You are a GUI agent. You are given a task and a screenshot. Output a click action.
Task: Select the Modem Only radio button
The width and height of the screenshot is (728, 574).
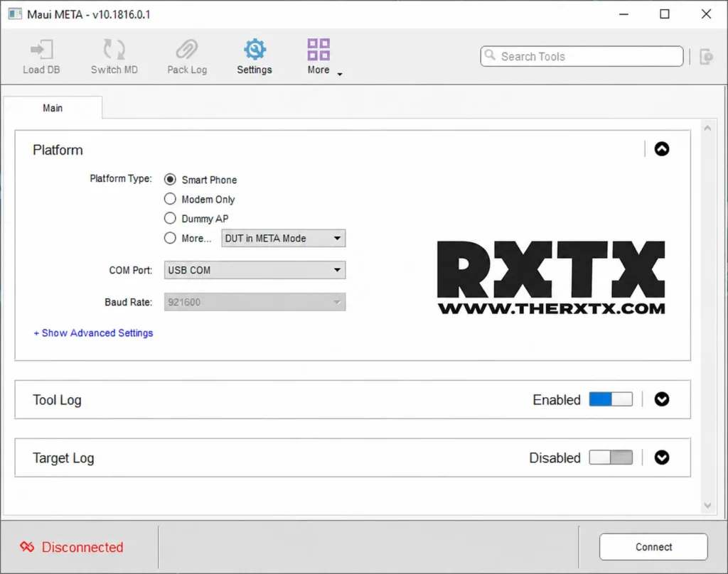(x=170, y=199)
